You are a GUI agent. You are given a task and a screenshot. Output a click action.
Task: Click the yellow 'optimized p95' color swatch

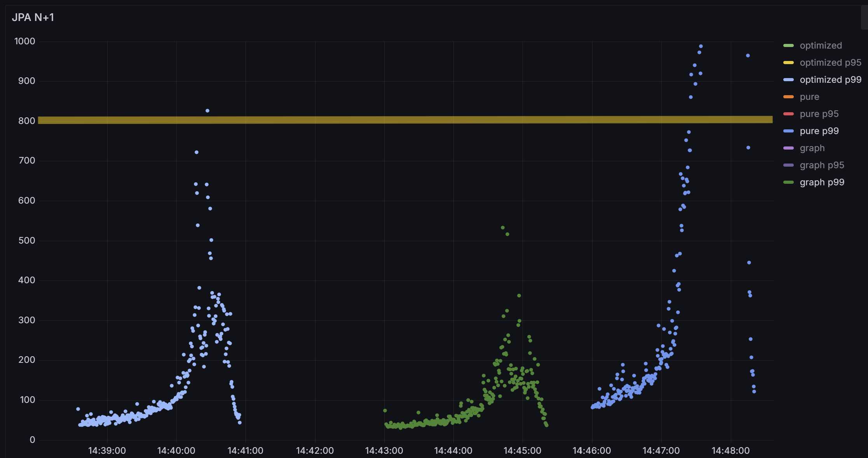[788, 63]
